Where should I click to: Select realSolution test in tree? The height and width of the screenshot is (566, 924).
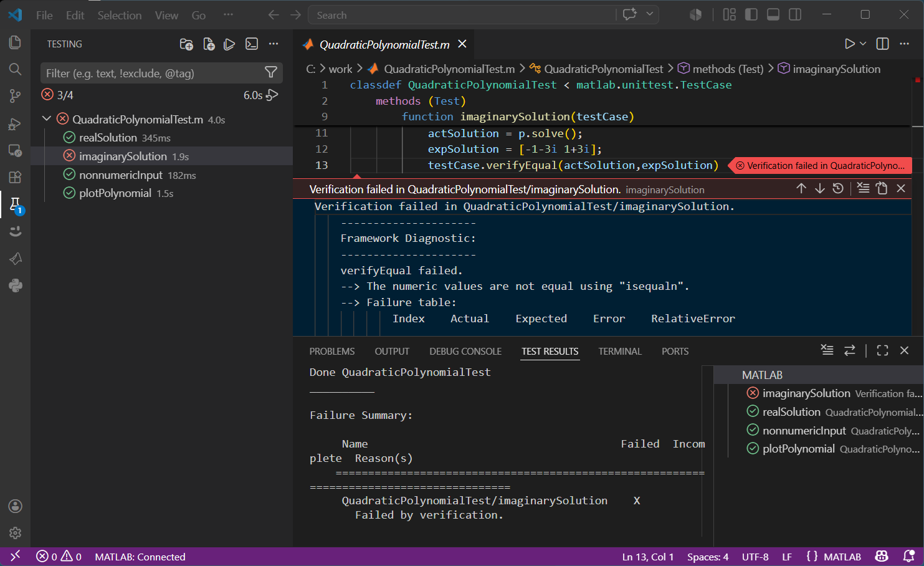point(162,137)
